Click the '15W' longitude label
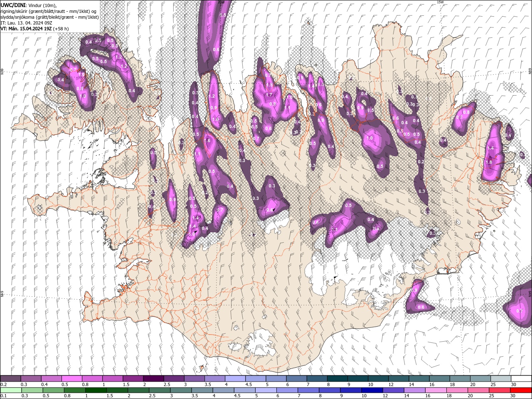532x399 pixels. (x=440, y=2)
